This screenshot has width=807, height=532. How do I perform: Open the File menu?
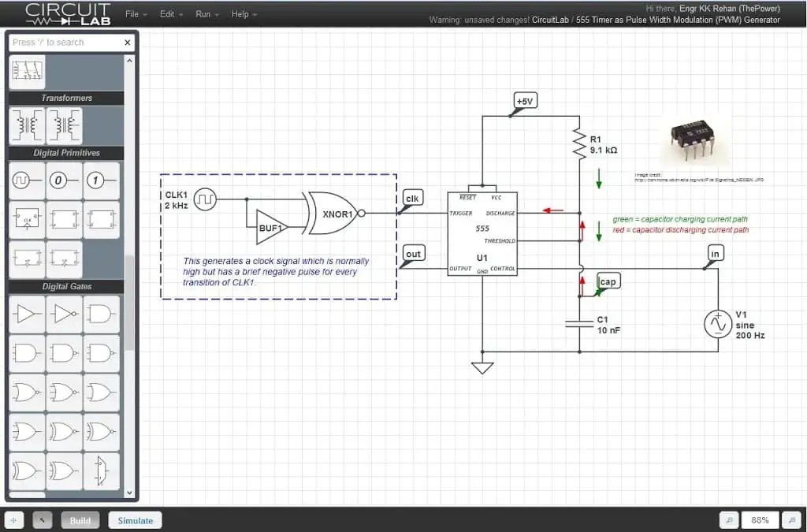coord(134,13)
